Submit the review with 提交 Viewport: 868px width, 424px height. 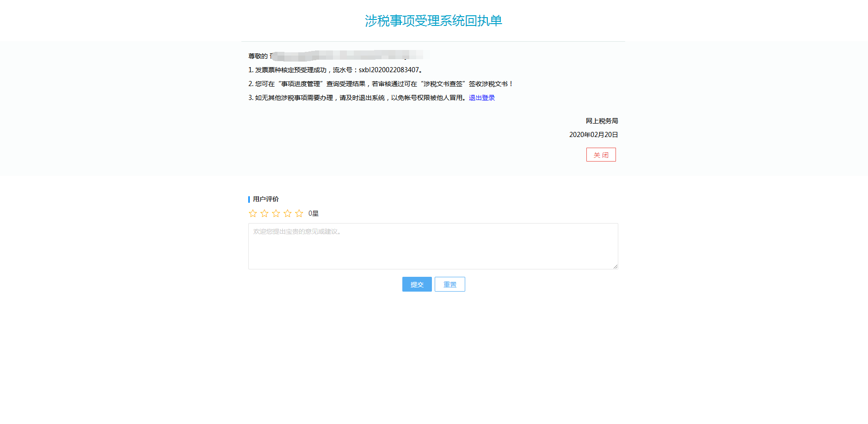[x=417, y=284]
